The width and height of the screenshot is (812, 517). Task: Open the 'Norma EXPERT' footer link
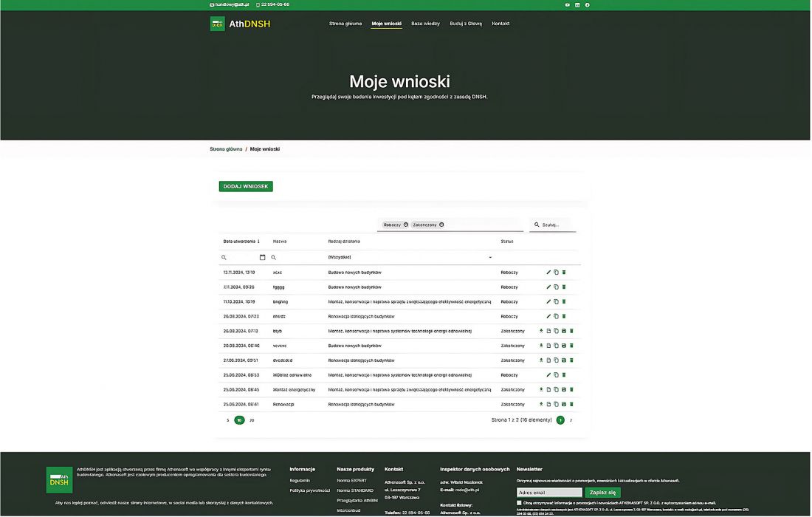point(351,481)
